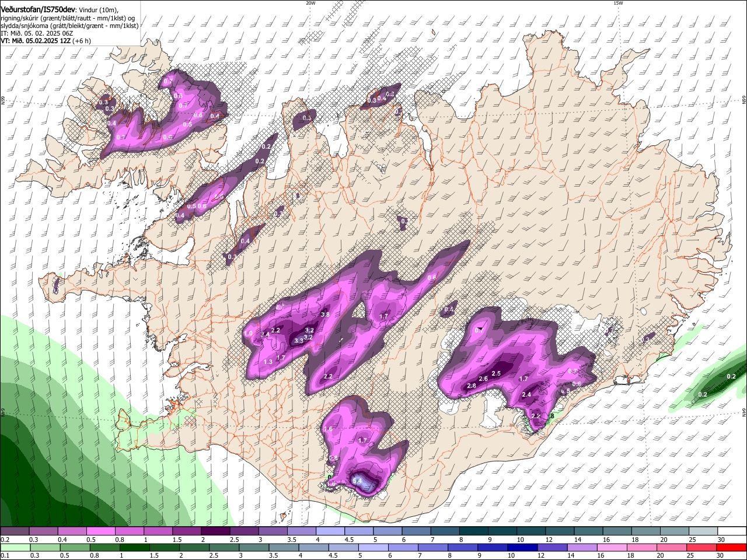Screen dimensions: 747x560
Task: Click the '1.3' value in the southwest highlands
Action: (x=268, y=362)
